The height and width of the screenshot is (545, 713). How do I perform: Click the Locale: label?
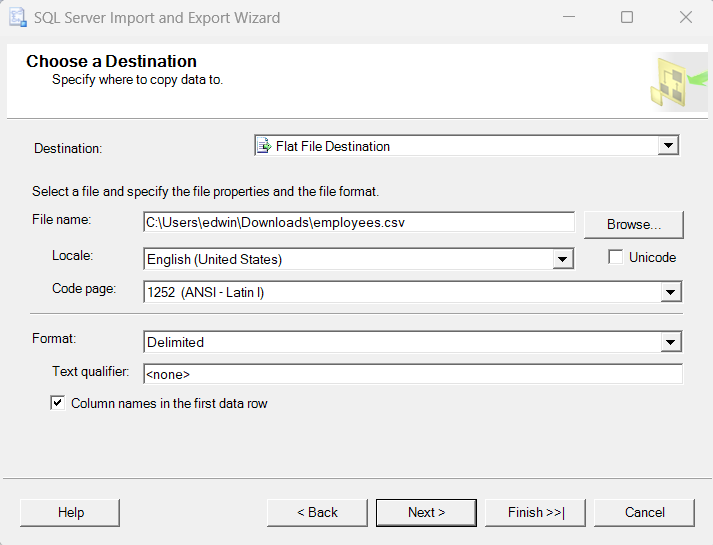click(x=73, y=255)
